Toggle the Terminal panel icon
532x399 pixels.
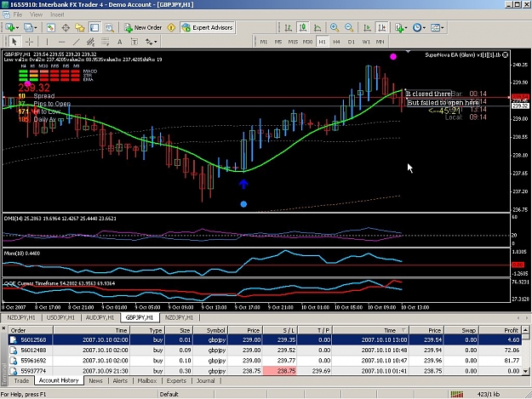point(94,28)
